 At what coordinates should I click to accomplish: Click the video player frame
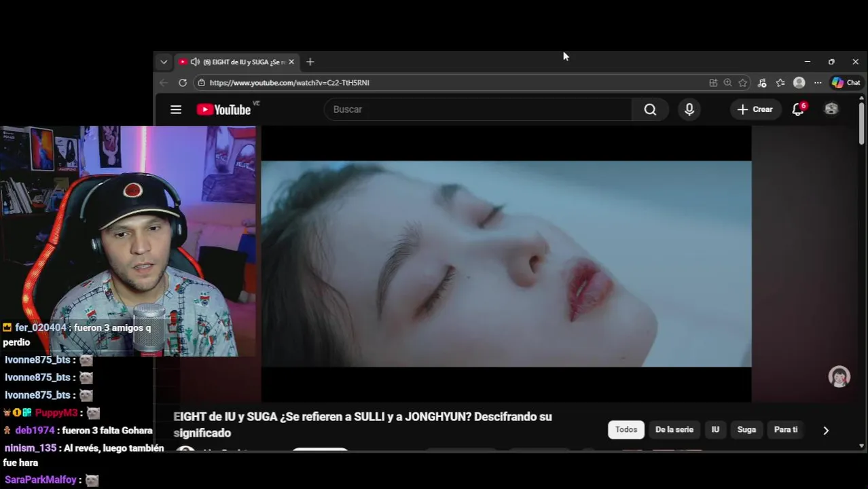(x=506, y=264)
